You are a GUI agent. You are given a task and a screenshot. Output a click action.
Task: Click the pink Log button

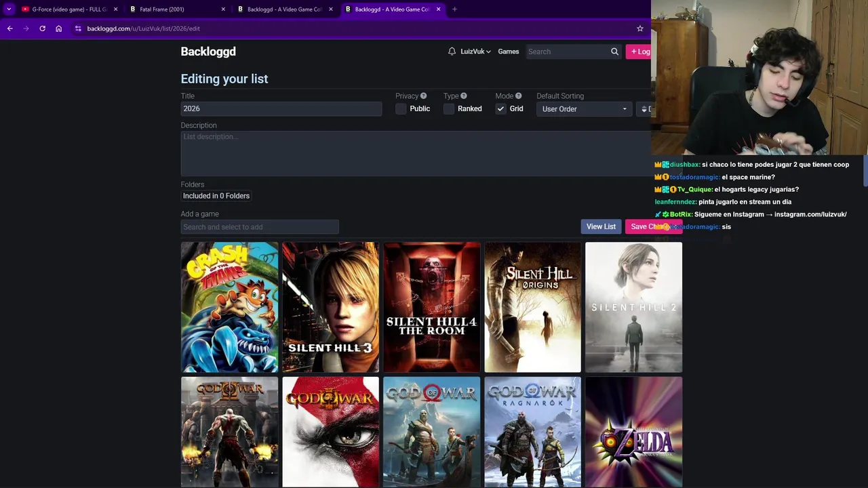(639, 52)
